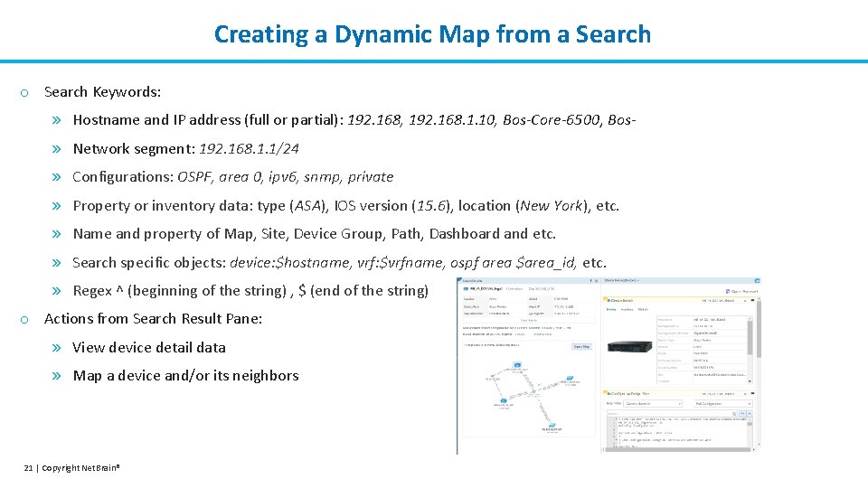Click the '21 | Copyright NetBrain' footer
Viewport: 868px width, 488px height.
[72, 468]
